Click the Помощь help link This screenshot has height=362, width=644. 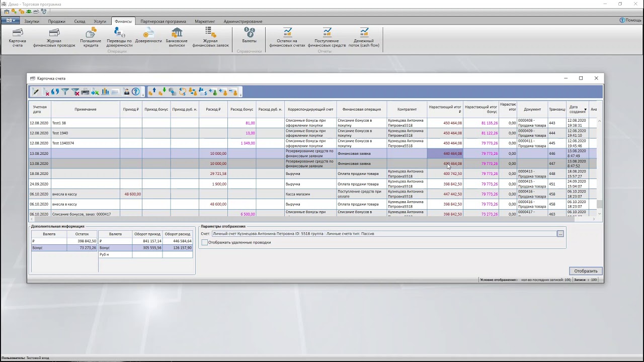pyautogui.click(x=630, y=20)
